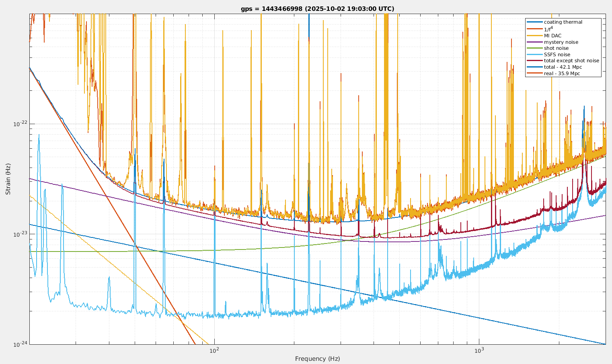Click the "real - 35.9 Mpc" legend label
Screen dimensions: 612x364
[x=562, y=74]
